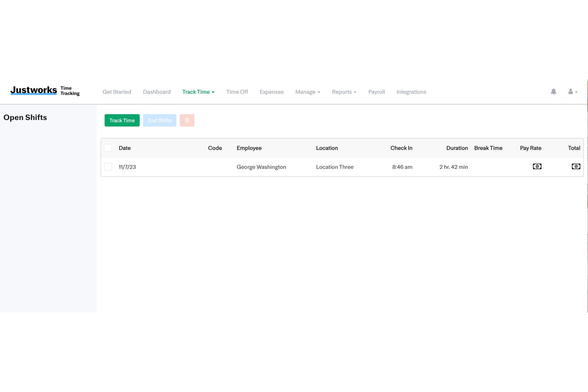Click the green Track Time button

point(122,120)
